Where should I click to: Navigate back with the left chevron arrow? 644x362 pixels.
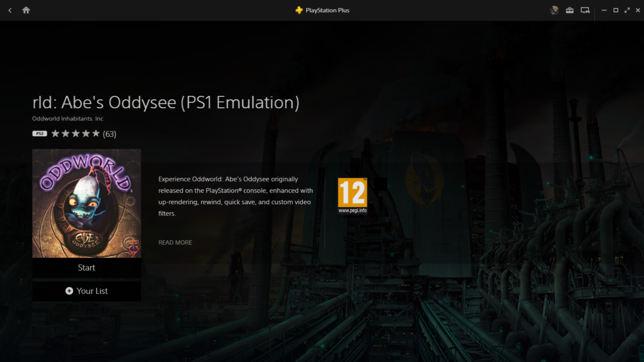[x=9, y=10]
